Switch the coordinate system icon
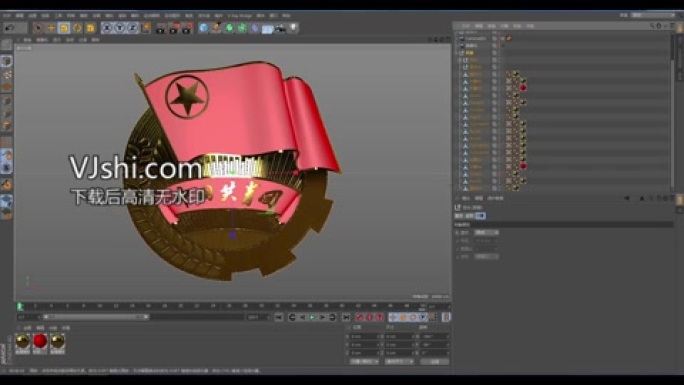This screenshot has height=385, width=684. [146, 28]
